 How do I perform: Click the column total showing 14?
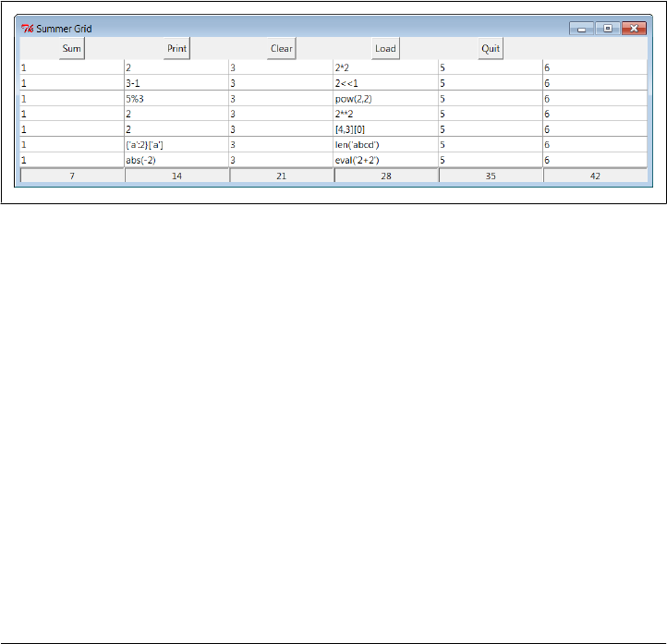(176, 176)
